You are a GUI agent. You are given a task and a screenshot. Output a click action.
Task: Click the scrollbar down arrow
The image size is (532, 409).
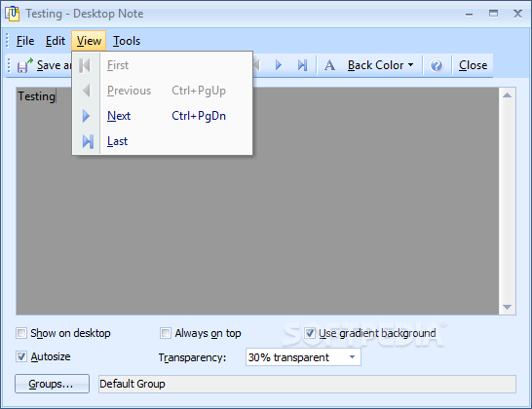pos(508,307)
